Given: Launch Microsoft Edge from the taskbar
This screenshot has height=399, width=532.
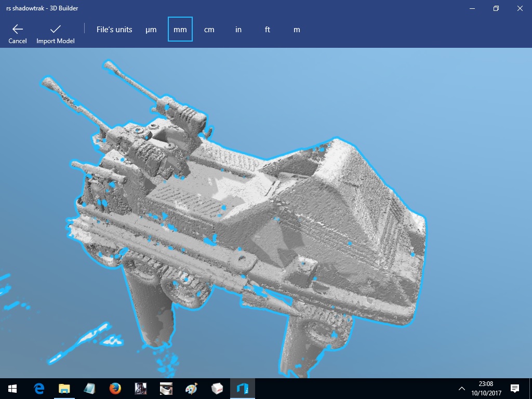Looking at the screenshot, I should point(39,389).
